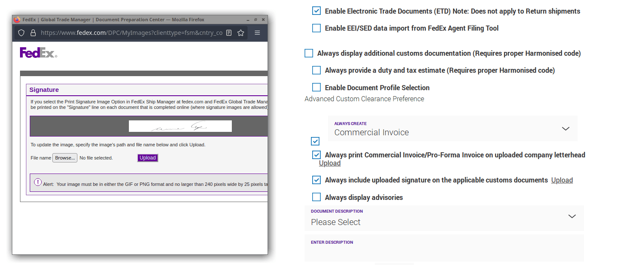Click the shield tracking protection icon in Firefox
Viewport: 644px width, 265px height.
coord(21,33)
